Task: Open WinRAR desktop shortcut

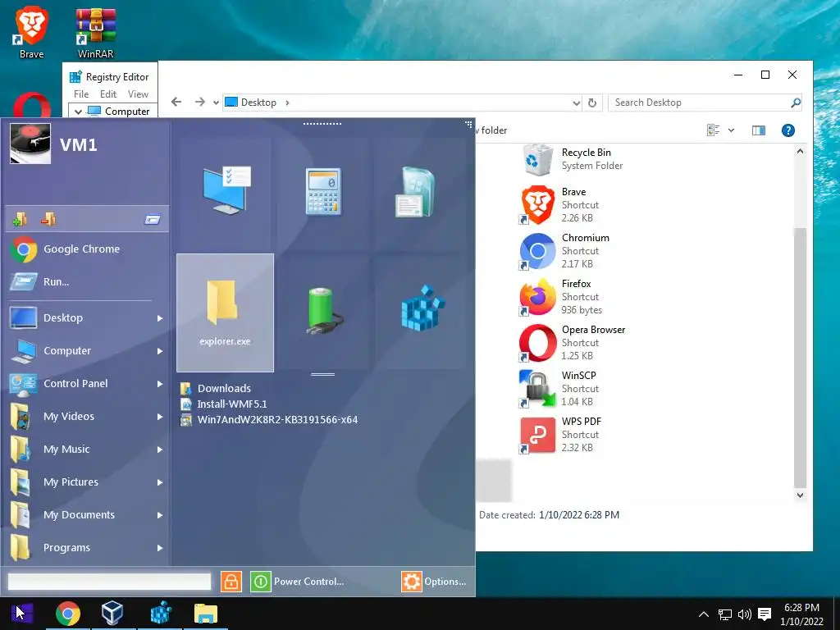Action: point(95,33)
